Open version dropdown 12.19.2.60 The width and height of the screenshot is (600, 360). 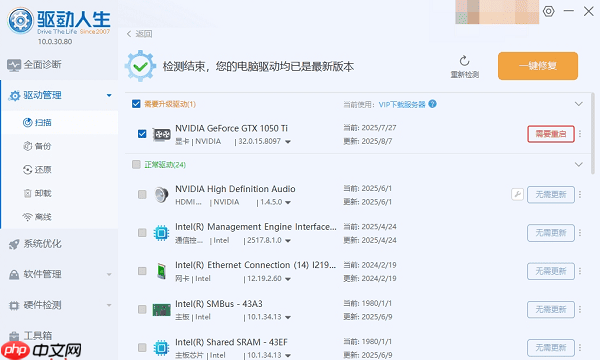[288, 279]
